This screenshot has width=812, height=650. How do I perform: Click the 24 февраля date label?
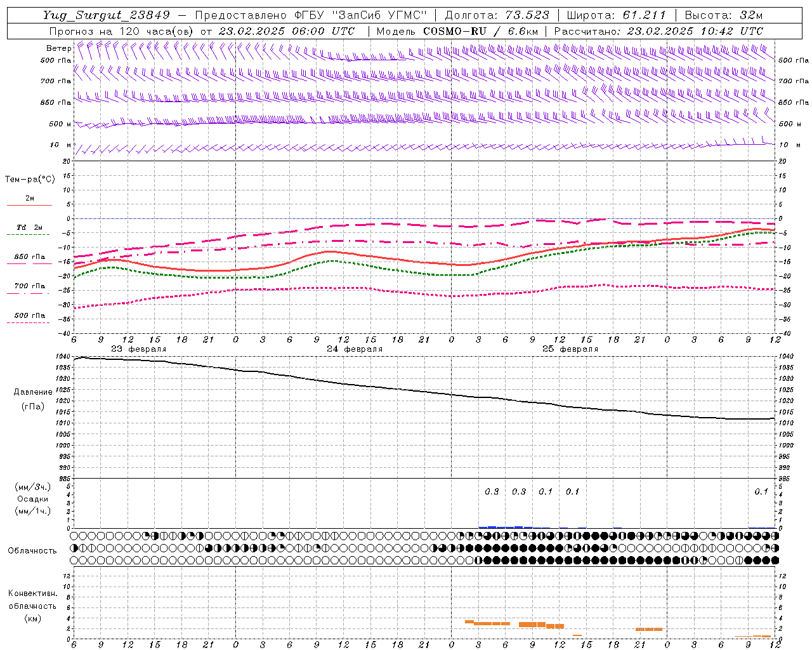(x=355, y=349)
